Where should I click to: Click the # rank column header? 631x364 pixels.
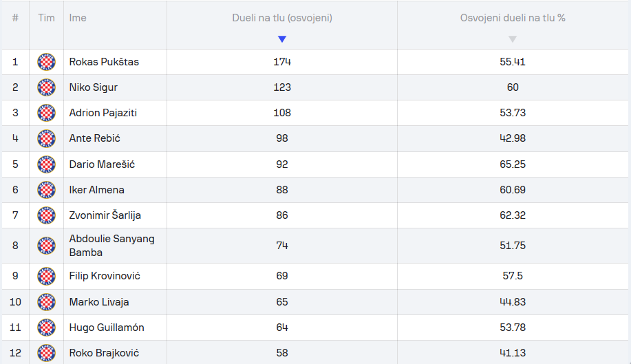[x=15, y=18]
